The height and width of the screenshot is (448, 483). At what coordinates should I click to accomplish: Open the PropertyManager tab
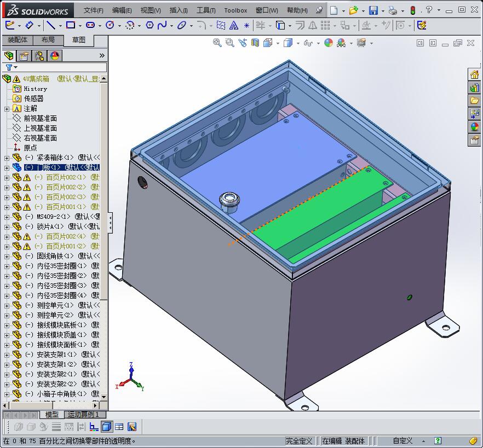click(x=24, y=56)
